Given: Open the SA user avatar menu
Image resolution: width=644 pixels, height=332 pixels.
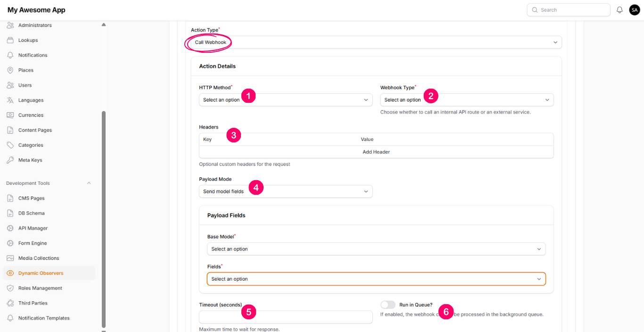Looking at the screenshot, I should 634,10.
